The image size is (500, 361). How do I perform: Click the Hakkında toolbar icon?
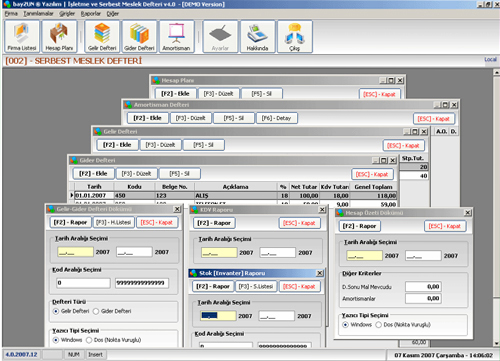pyautogui.click(x=258, y=36)
